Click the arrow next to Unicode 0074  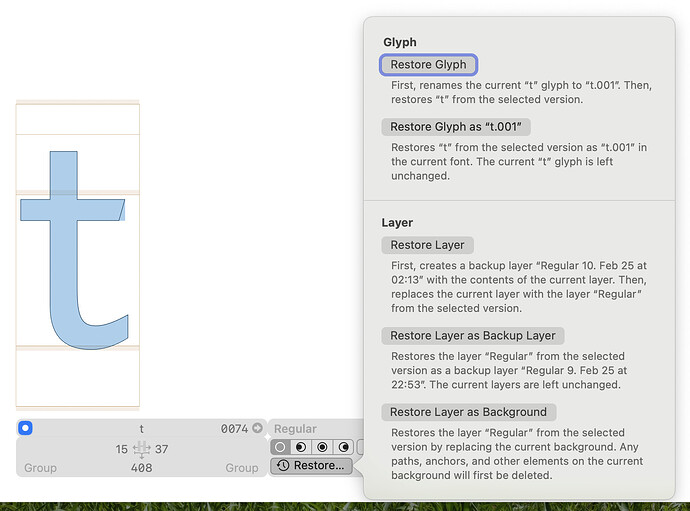(257, 428)
